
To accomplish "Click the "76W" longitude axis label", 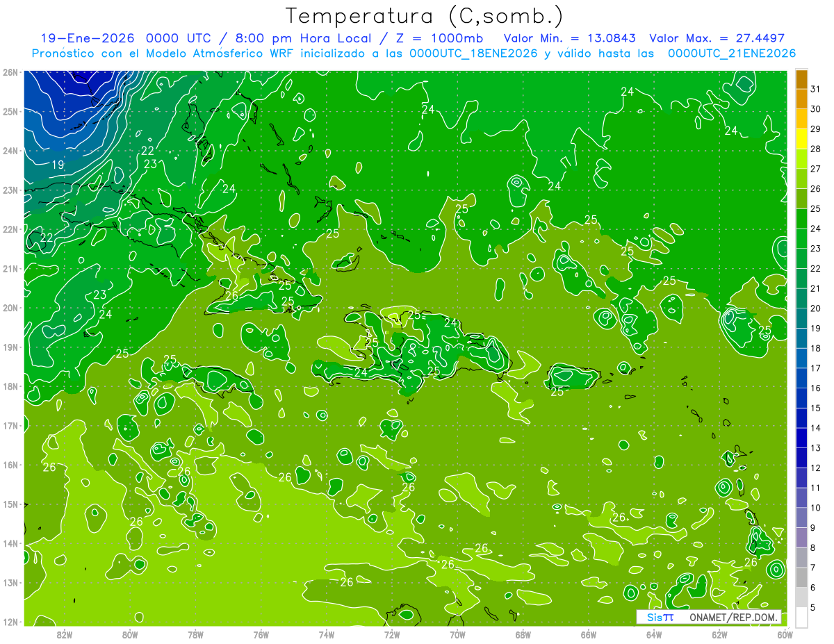I will click(261, 634).
